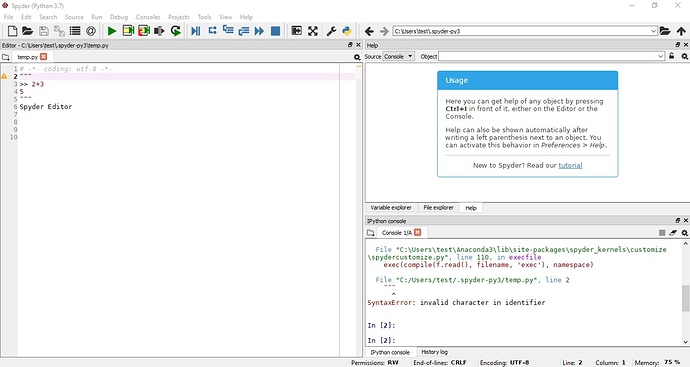690x367 pixels.
Task: Toggle fullscreen mode with the arrows icon
Action: point(313,31)
